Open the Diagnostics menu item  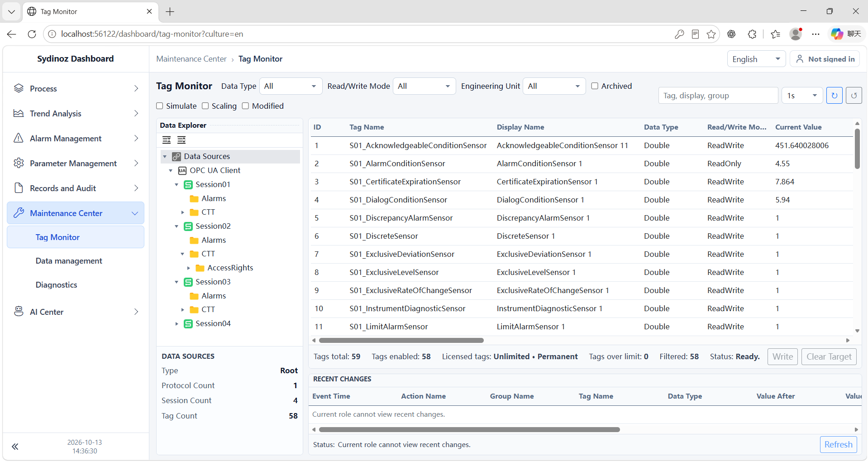(x=57, y=285)
